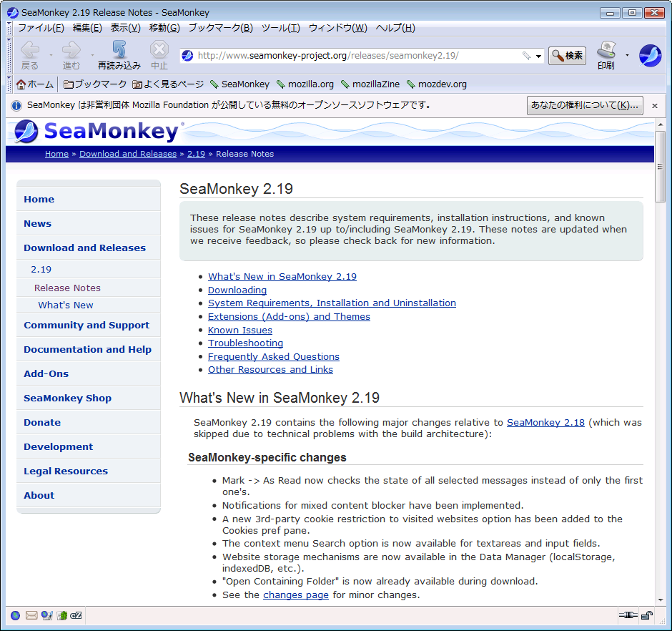The height and width of the screenshot is (631, 672).
Task: Close the Mozilla Foundation notification bar
Action: point(654,105)
